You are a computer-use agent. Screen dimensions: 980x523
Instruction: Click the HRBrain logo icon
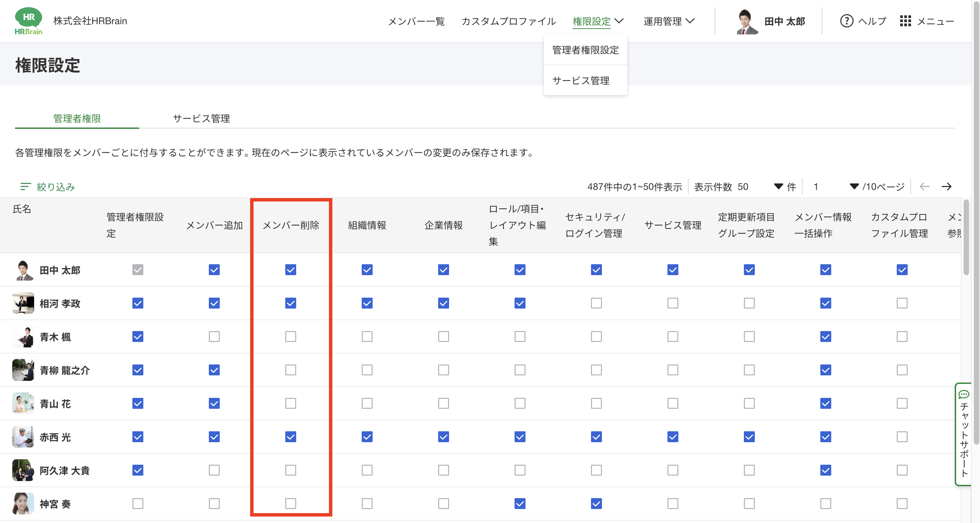pyautogui.click(x=29, y=20)
